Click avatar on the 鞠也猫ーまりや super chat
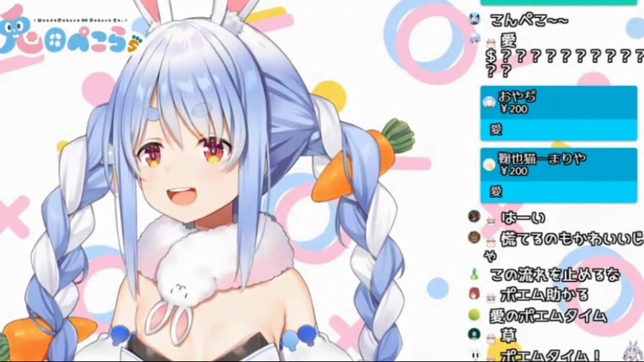 coord(489,165)
